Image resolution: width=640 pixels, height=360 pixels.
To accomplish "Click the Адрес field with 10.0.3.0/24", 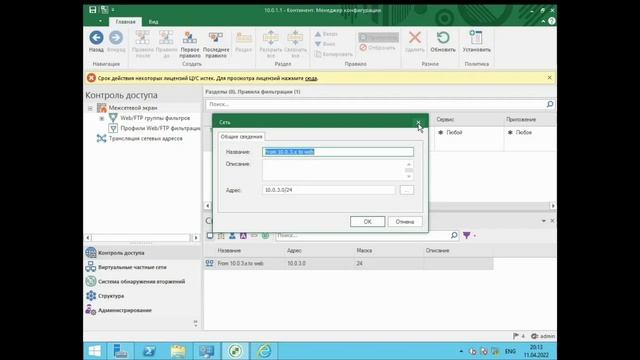I will pos(329,190).
